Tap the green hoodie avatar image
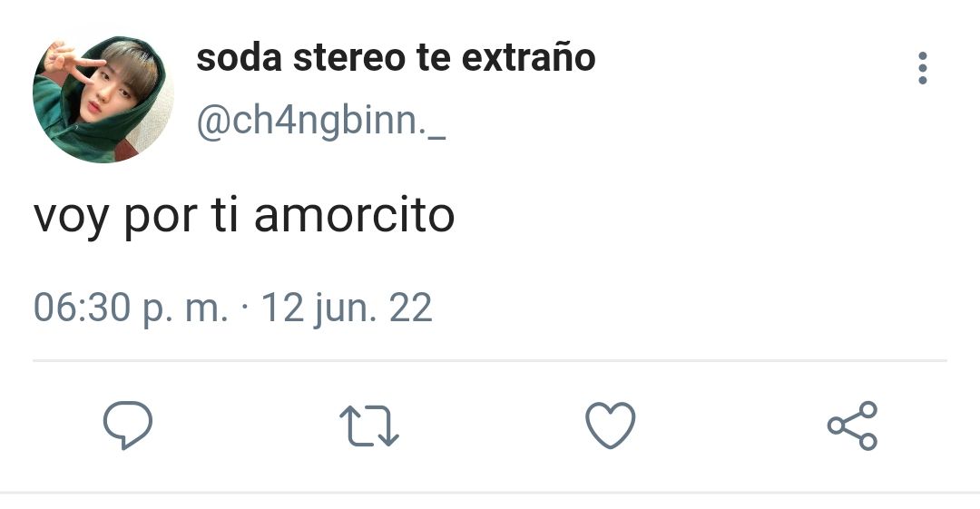Viewport: 980px width, 509px height. point(103,100)
